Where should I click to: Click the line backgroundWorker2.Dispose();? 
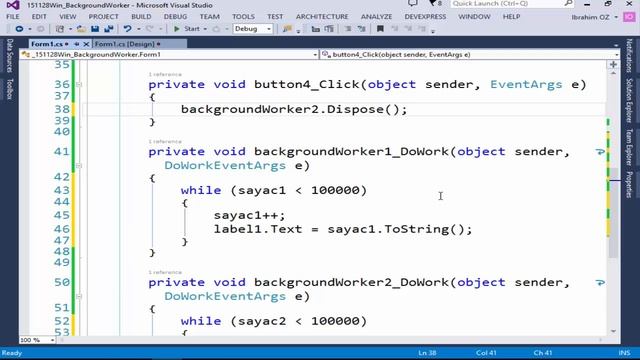(294, 109)
